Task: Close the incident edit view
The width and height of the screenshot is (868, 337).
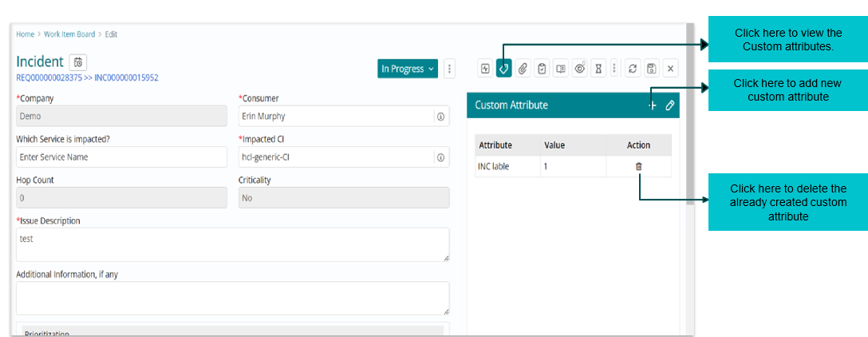Action: (671, 69)
